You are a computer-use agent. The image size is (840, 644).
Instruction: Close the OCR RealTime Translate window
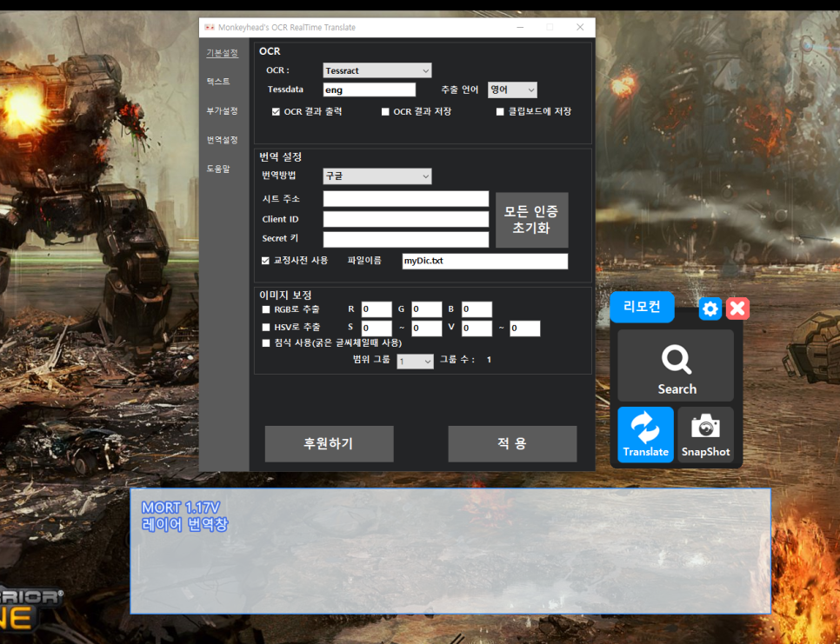coord(580,27)
